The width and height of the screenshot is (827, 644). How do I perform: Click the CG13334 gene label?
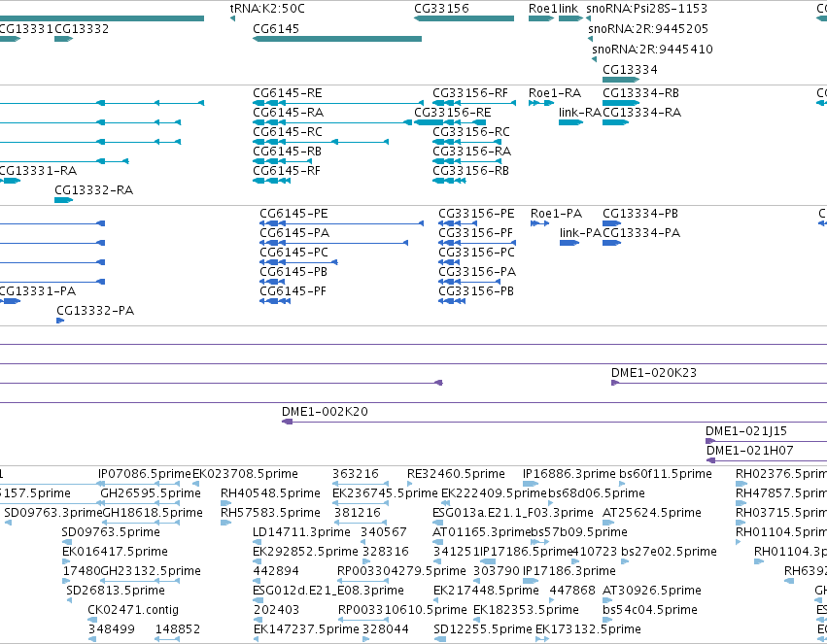coord(630,70)
